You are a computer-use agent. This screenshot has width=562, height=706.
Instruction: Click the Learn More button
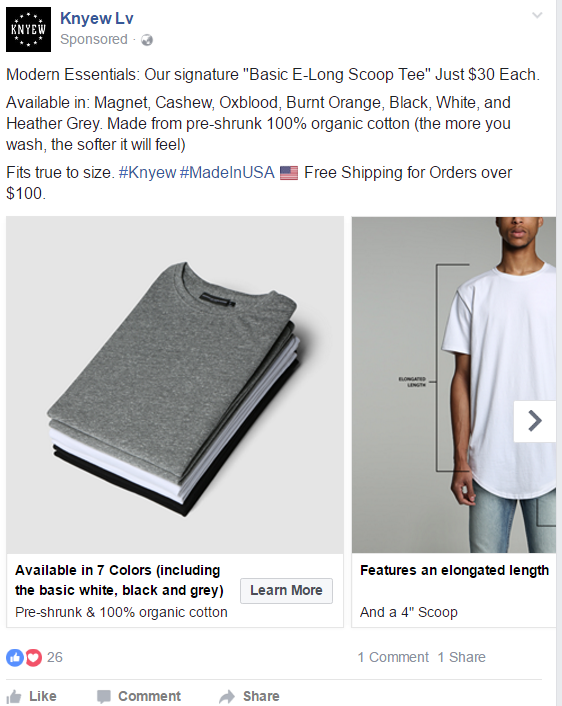point(286,590)
